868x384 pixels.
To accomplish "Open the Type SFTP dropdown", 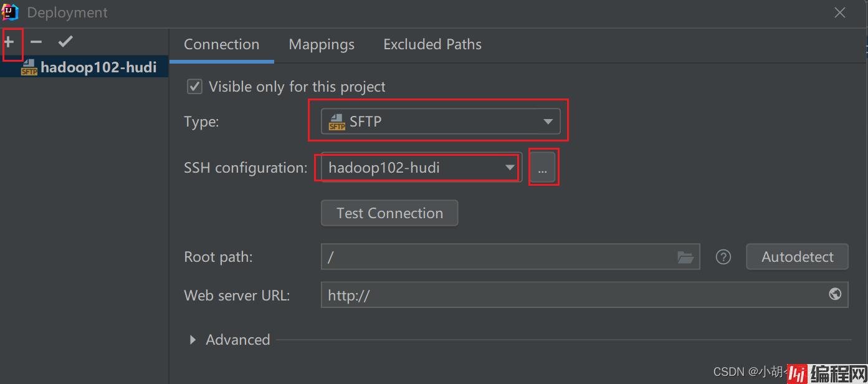I will (440, 122).
